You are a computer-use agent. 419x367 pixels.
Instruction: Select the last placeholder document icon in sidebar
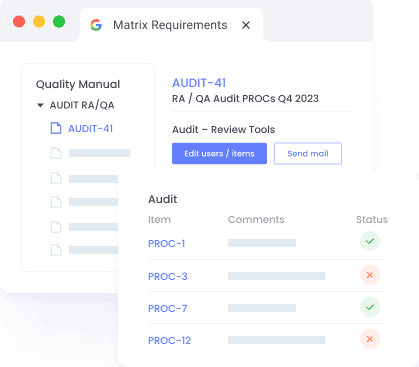pyautogui.click(x=56, y=250)
